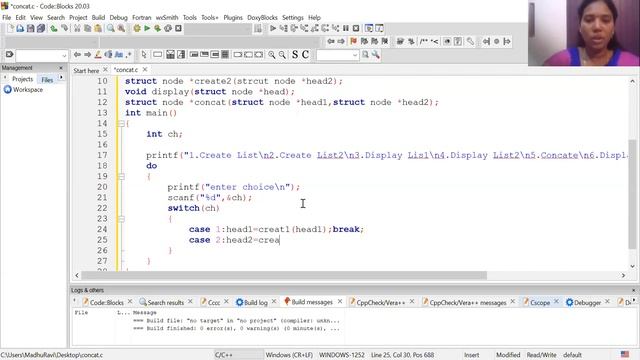The width and height of the screenshot is (640, 360).
Task: Collapse the do block fold at line 19
Action: tap(121, 176)
